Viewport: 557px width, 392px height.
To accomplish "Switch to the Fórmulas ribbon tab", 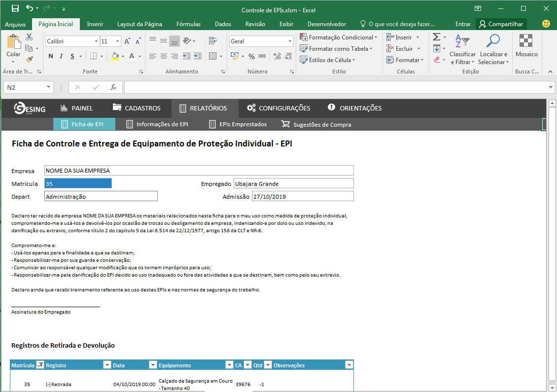I will 188,24.
